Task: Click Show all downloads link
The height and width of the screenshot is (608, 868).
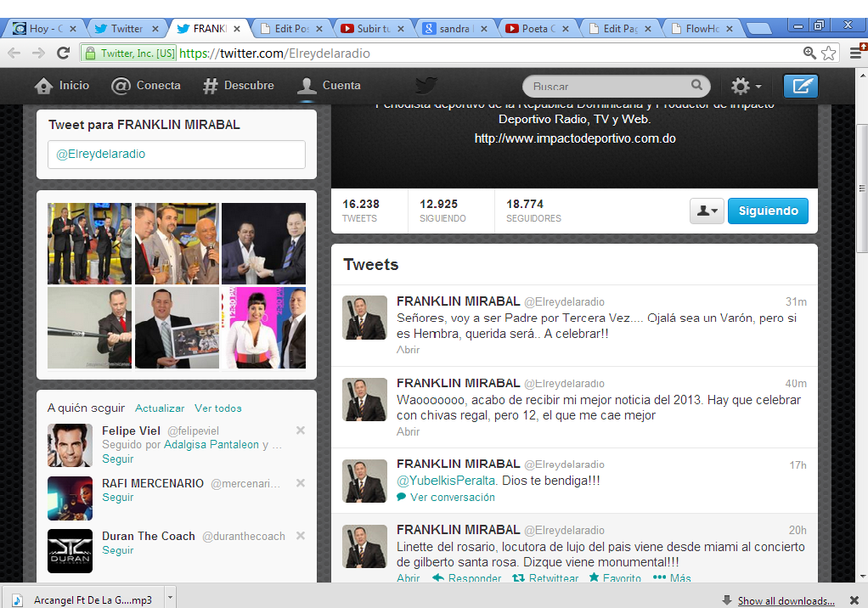Action: [x=786, y=601]
